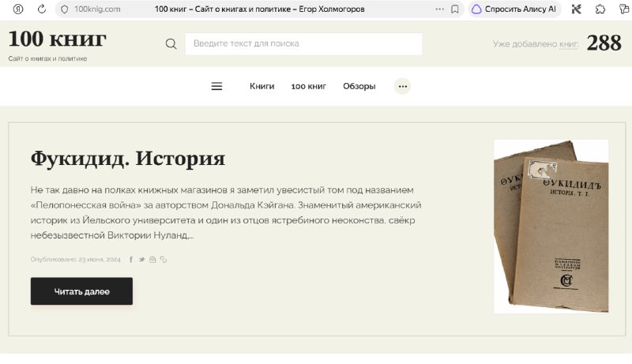
Task: Click the magnifier search icon
Action: [171, 43]
